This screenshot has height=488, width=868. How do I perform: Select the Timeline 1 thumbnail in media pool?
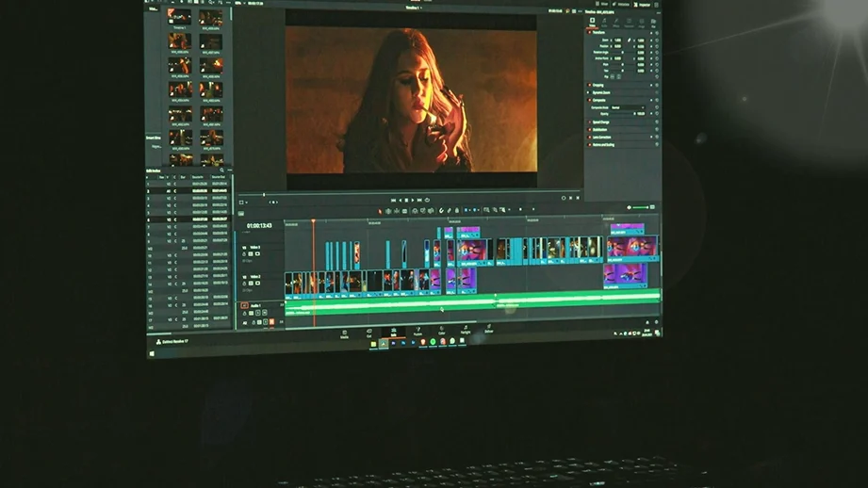coord(179,18)
